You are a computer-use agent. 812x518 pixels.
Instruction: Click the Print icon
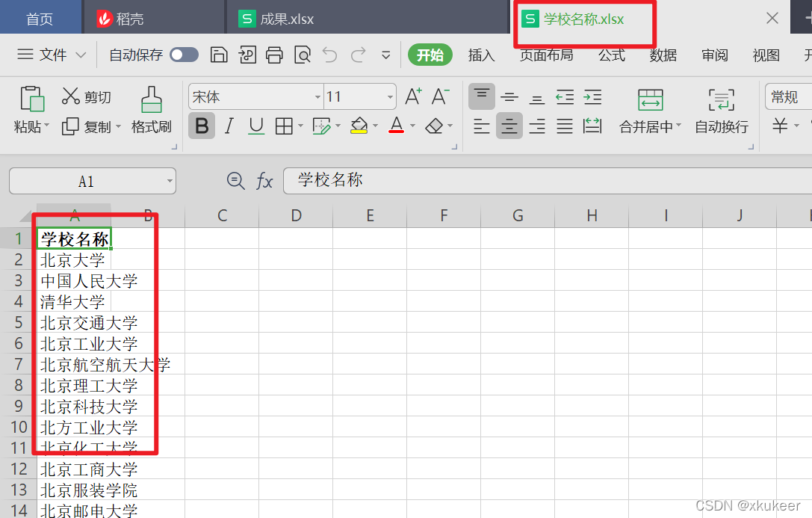point(274,55)
